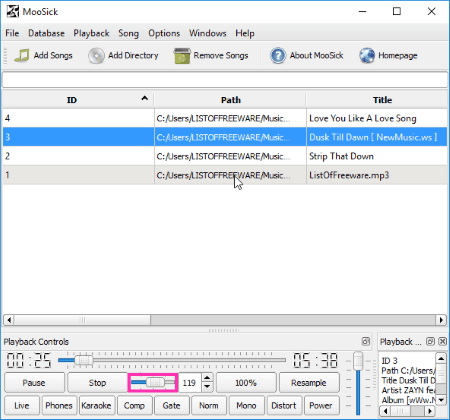Toggle the Comp effect button
The image size is (450, 420).
point(134,405)
